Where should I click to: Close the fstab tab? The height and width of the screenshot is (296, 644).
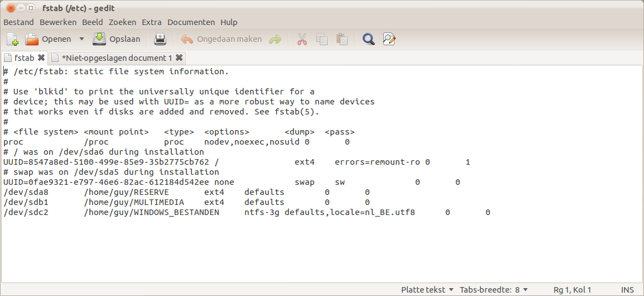[x=41, y=58]
